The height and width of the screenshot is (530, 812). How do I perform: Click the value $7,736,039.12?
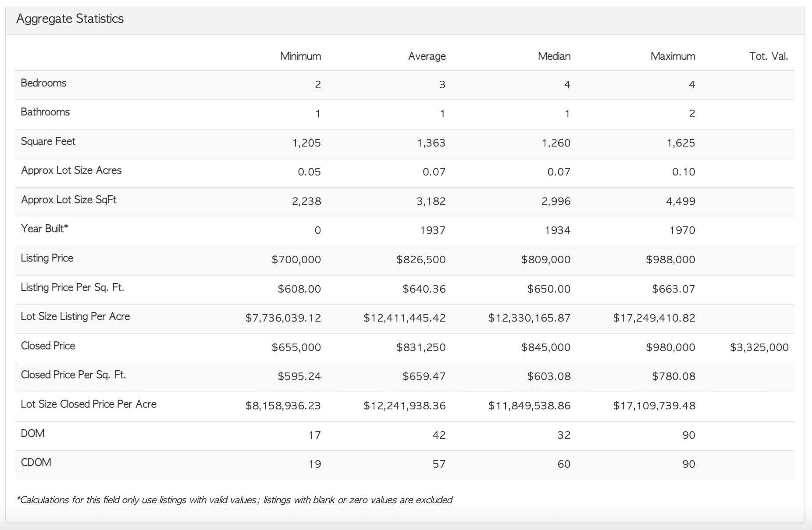click(283, 318)
